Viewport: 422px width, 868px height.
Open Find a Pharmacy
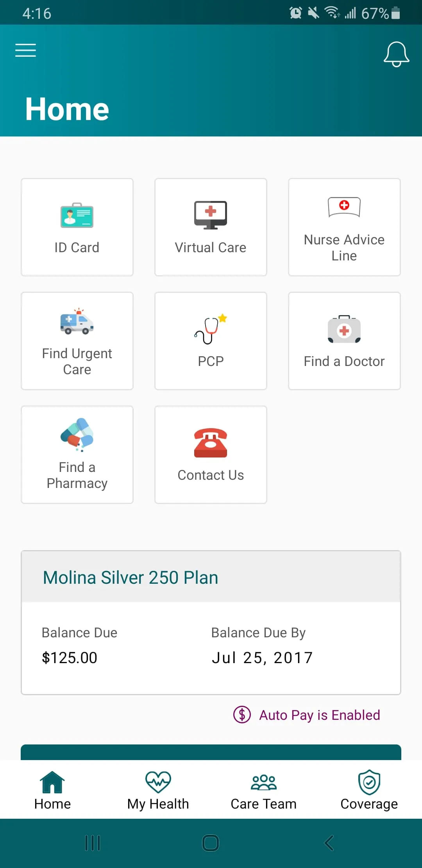click(x=77, y=455)
